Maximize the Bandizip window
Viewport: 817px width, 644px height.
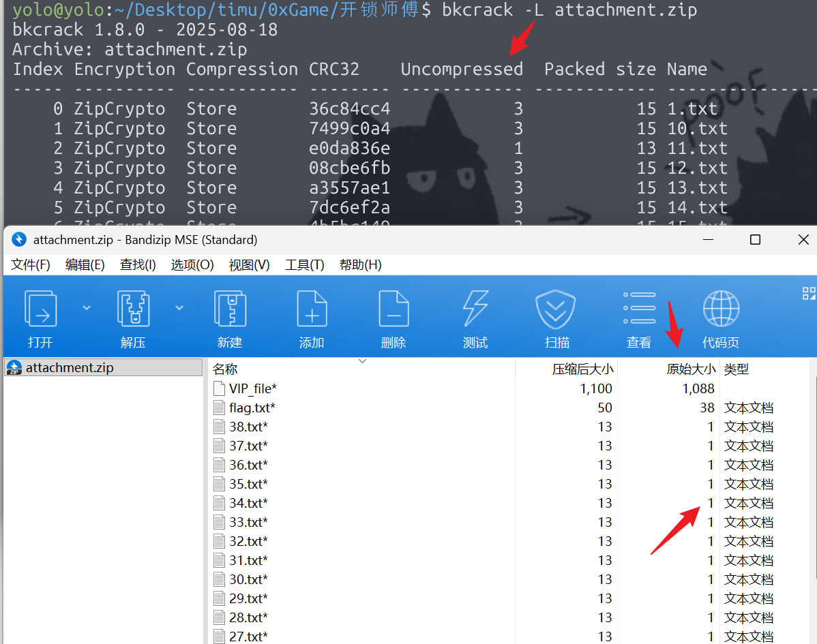755,240
